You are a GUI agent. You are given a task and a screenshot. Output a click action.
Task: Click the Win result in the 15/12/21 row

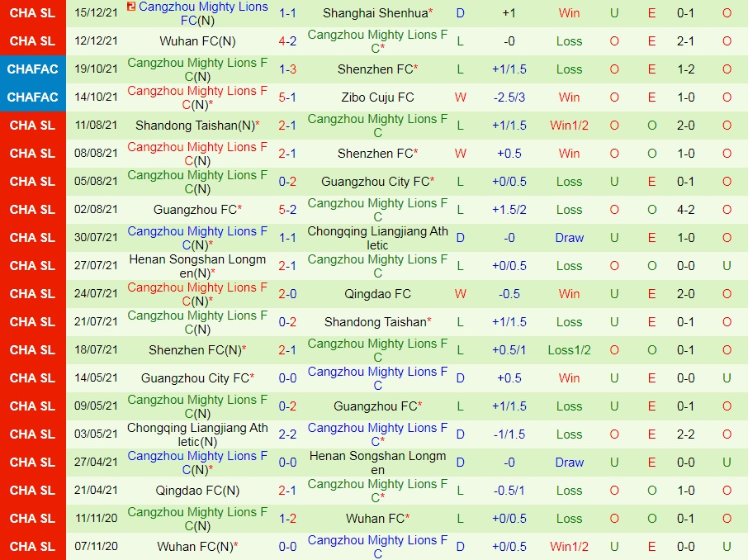pos(569,12)
